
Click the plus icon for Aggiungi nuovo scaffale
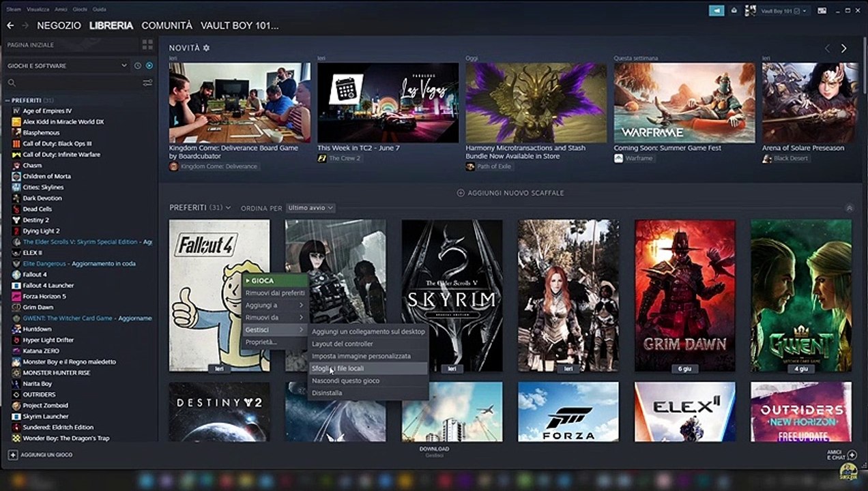click(x=461, y=193)
